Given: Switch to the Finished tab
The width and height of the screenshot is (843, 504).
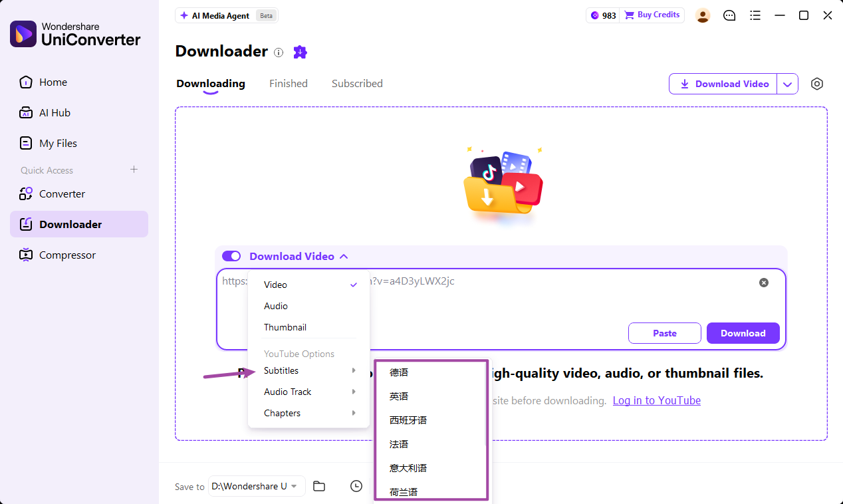Looking at the screenshot, I should (x=289, y=84).
